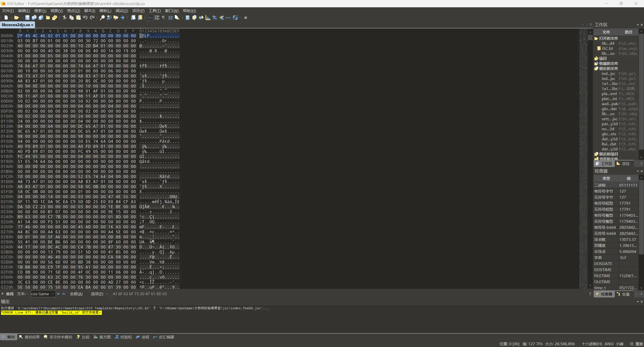Open the Calculator toolbar icon
Image resolution: width=644 pixels, height=347 pixels.
tap(188, 18)
